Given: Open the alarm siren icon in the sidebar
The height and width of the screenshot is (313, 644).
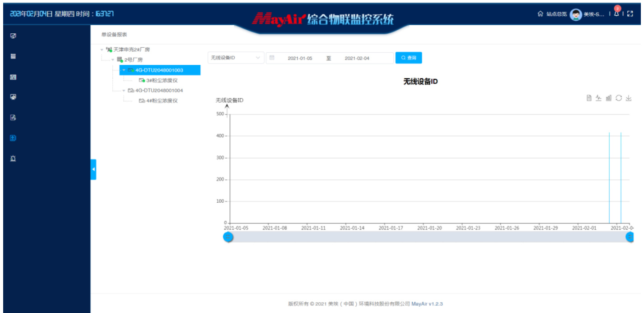Looking at the screenshot, I should [x=13, y=159].
